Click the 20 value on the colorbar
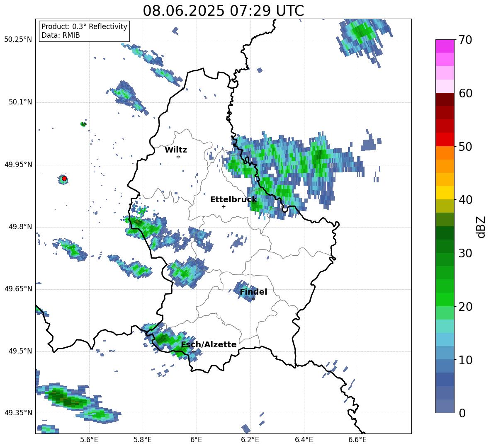491x448 pixels. tap(465, 307)
